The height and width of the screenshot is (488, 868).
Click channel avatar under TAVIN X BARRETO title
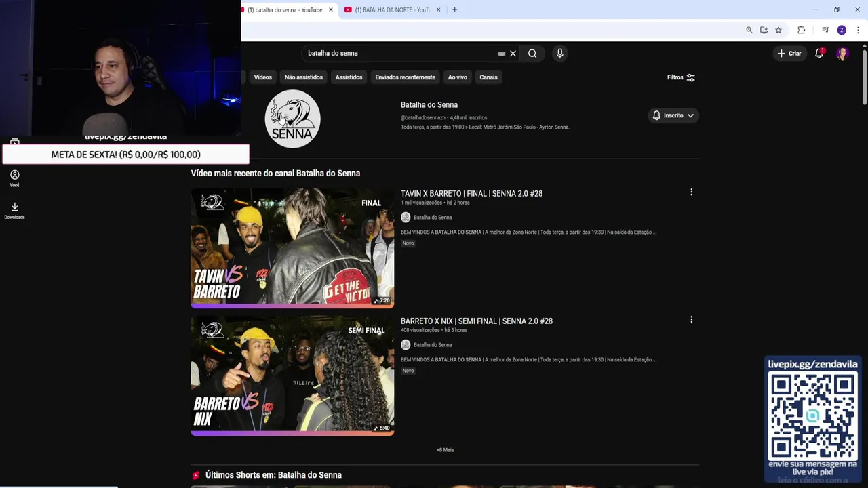tap(406, 217)
